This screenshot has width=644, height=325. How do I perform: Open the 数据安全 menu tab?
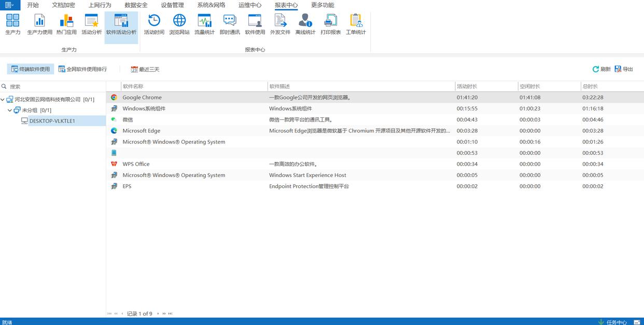136,5
